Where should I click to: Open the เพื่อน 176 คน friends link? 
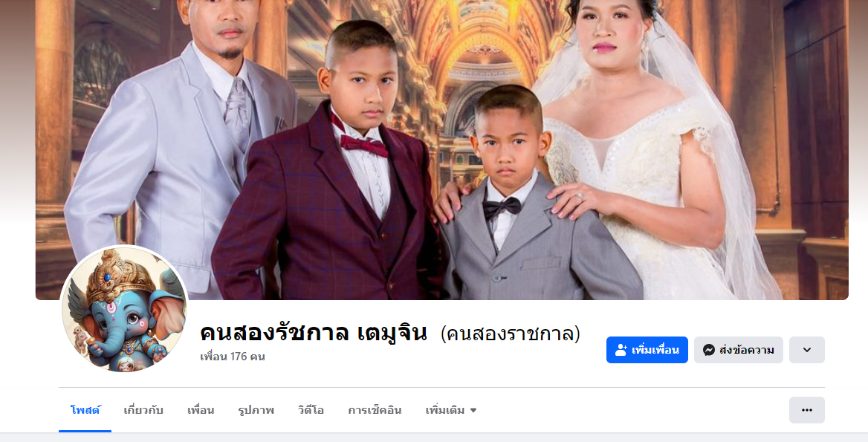(233, 357)
